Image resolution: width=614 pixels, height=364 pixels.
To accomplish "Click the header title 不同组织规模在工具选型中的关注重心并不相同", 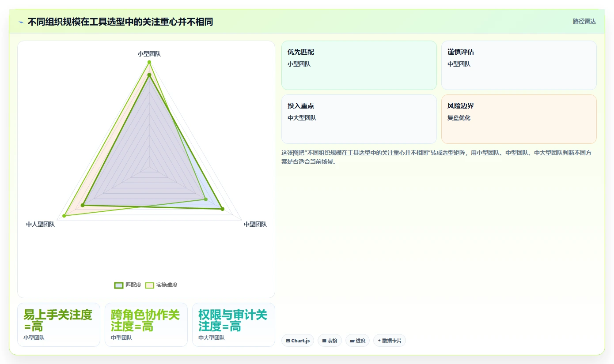I will click(x=121, y=22).
